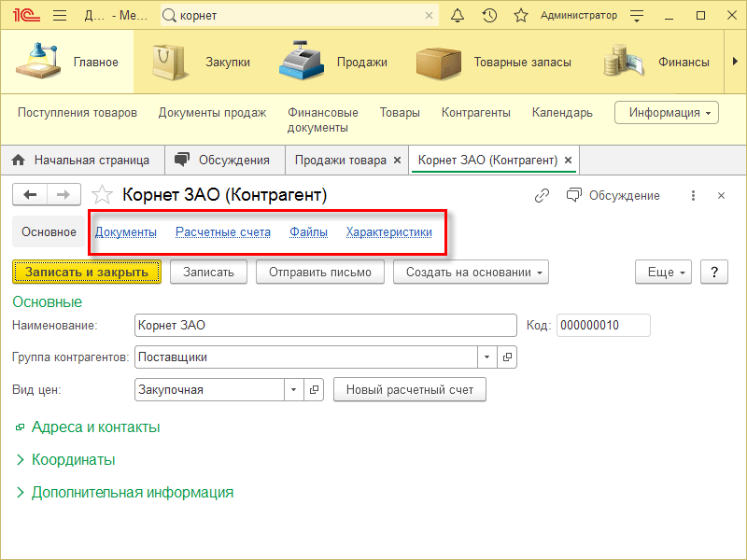Select the Основное navigation tab
Image resolution: width=747 pixels, height=560 pixels.
click(49, 231)
